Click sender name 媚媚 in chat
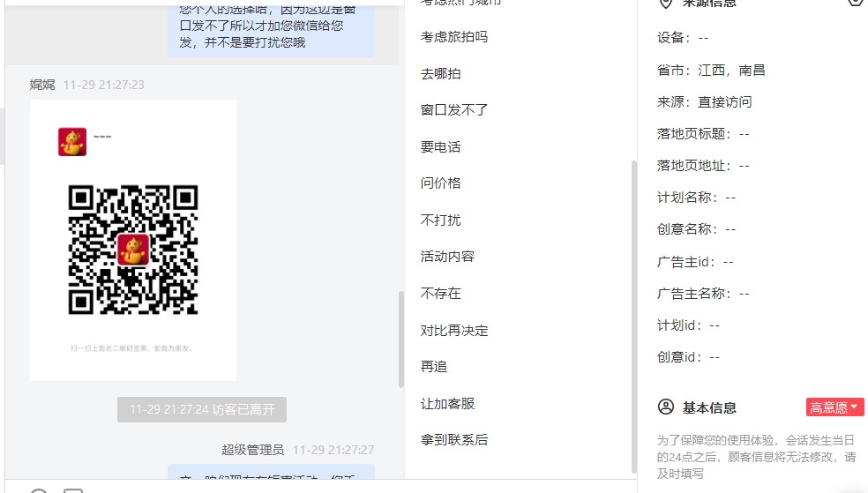 (x=42, y=85)
